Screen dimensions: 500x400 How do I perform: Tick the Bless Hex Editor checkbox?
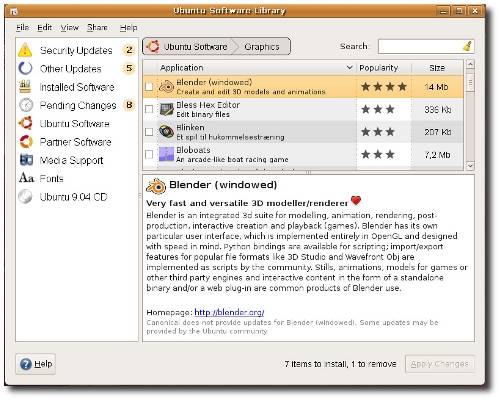tap(149, 109)
